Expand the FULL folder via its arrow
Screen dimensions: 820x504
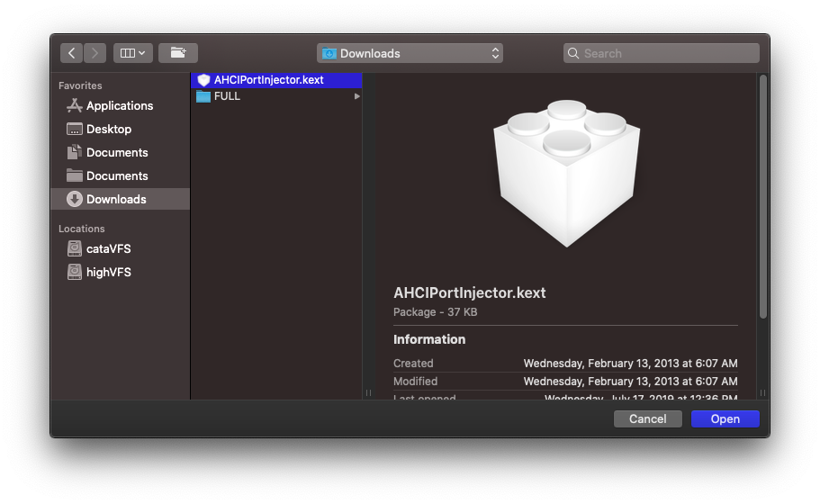(356, 96)
